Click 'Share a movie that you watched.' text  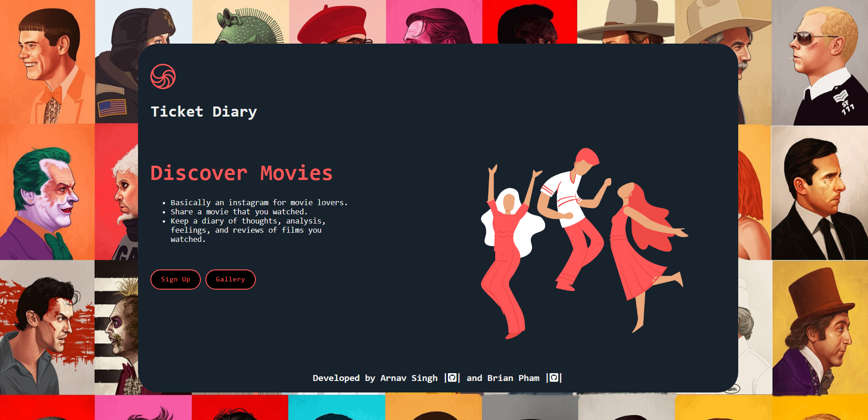[239, 212]
